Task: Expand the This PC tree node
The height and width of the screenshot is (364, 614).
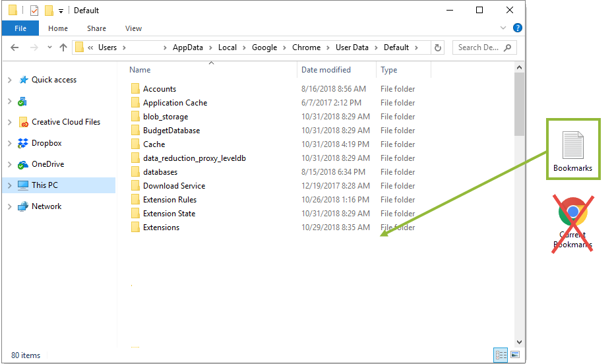Action: (9, 185)
